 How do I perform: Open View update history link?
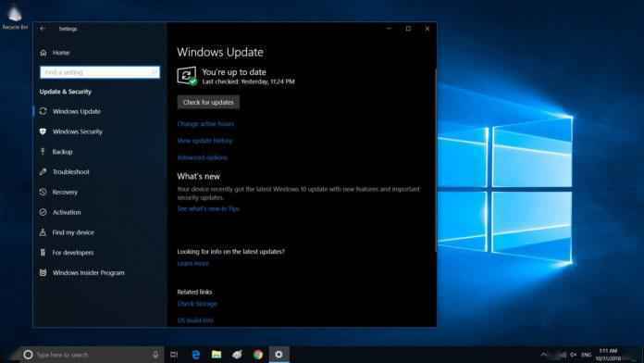coord(204,141)
